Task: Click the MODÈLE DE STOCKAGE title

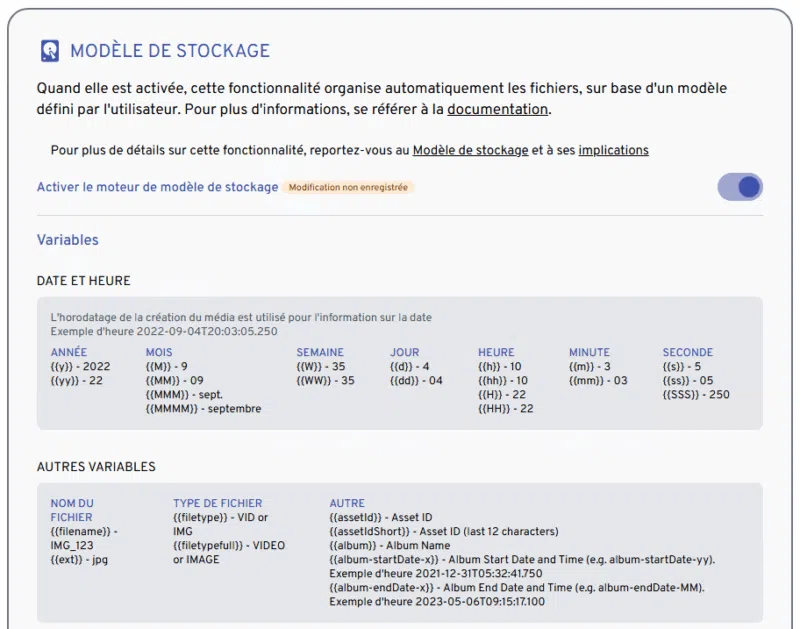Action: [169, 51]
